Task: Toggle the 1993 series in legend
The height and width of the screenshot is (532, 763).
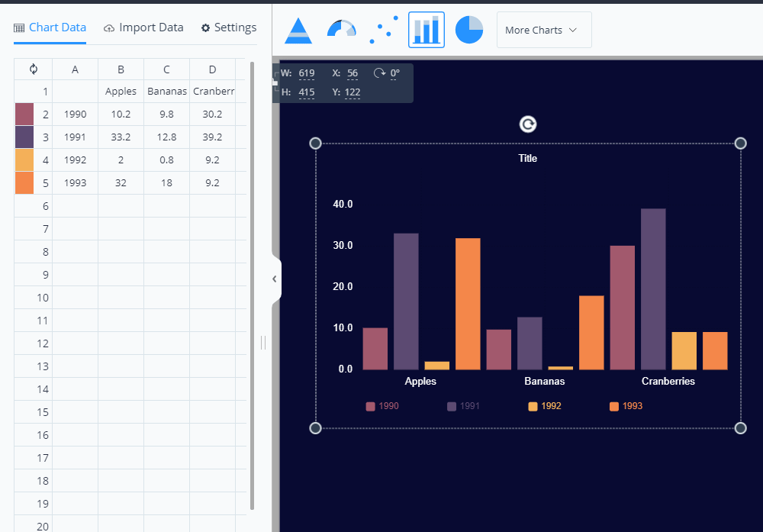Action: 626,406
